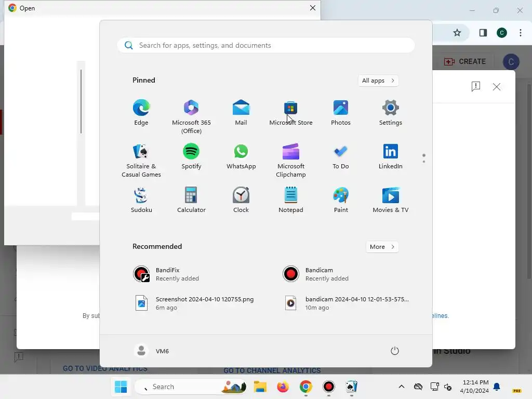Open the Photos app
The image size is (532, 399).
tap(341, 113)
